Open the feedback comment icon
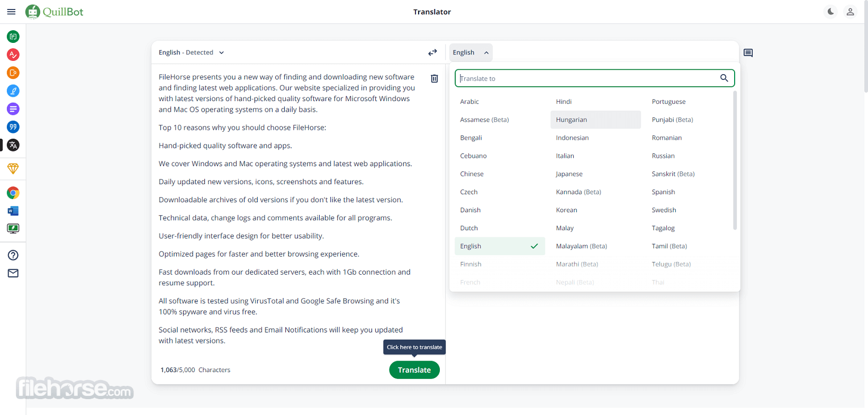Image resolution: width=868 pixels, height=415 pixels. 748,52
